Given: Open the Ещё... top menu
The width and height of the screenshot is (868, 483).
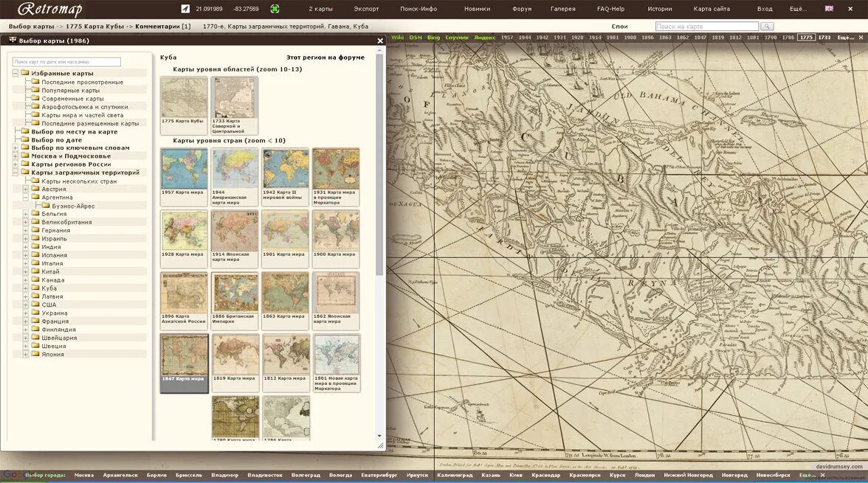Looking at the screenshot, I should [x=799, y=9].
